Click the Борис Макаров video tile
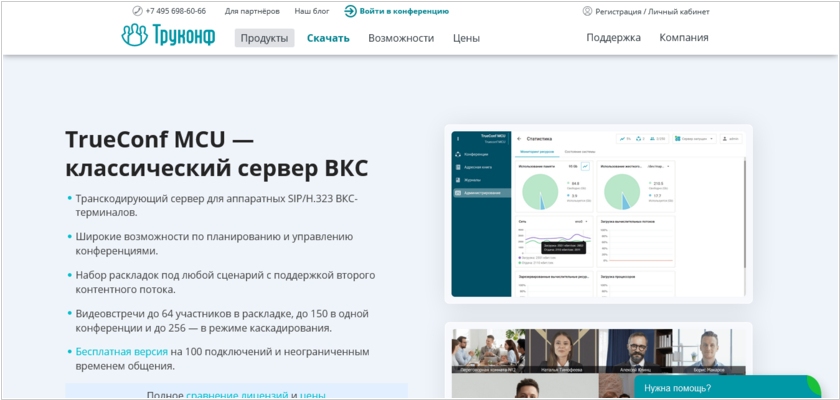Viewport: 840px width, 400px height. point(709,351)
